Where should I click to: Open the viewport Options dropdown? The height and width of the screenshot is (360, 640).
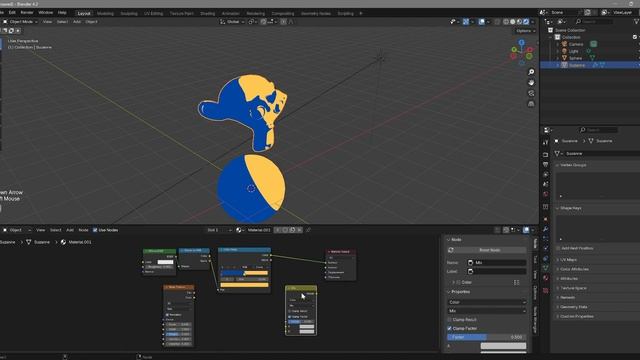(x=525, y=31)
